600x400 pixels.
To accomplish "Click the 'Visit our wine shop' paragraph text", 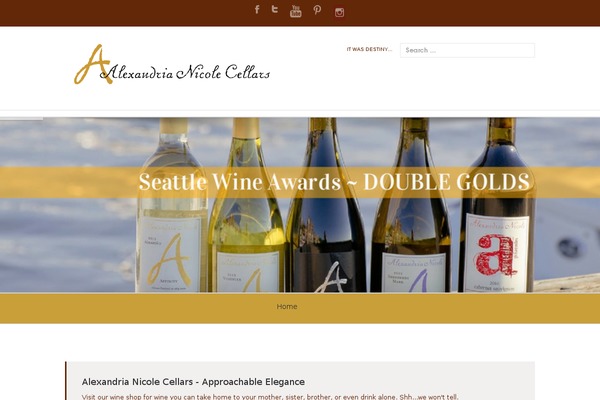I will 270,397.
